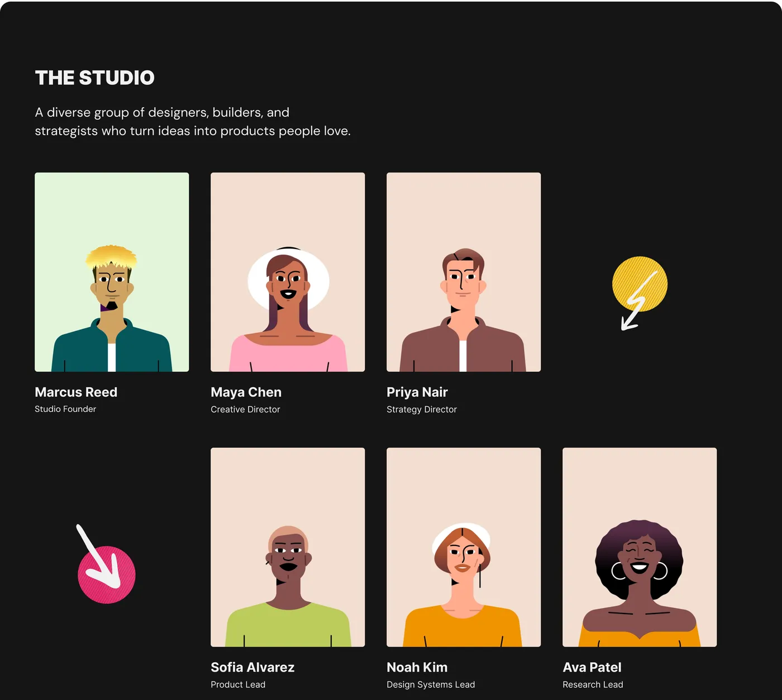Click the "Ava Patel" name
782x700 pixels.
pos(592,667)
